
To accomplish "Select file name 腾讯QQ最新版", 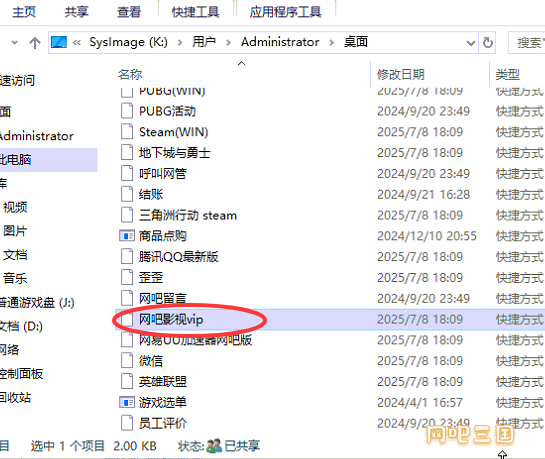I will [x=178, y=257].
